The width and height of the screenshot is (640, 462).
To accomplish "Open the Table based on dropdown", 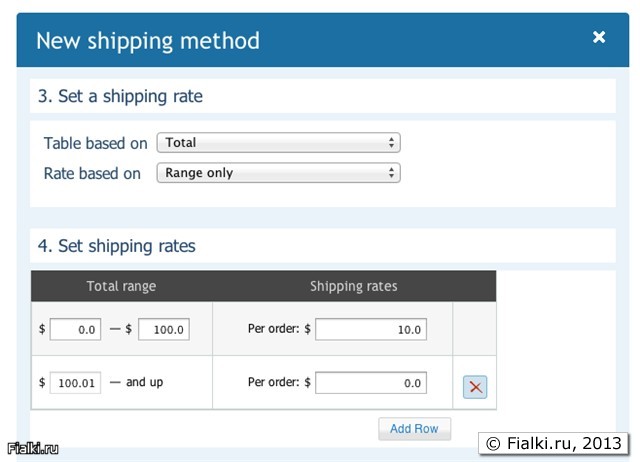I will coord(278,143).
